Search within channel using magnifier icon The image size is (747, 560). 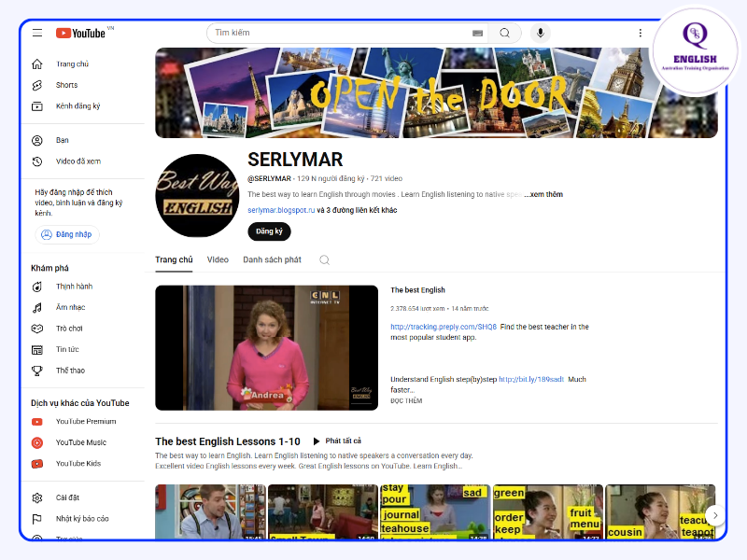324,260
